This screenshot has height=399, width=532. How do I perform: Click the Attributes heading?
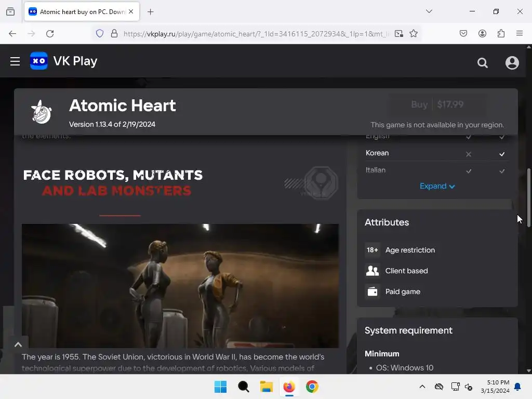387,222
